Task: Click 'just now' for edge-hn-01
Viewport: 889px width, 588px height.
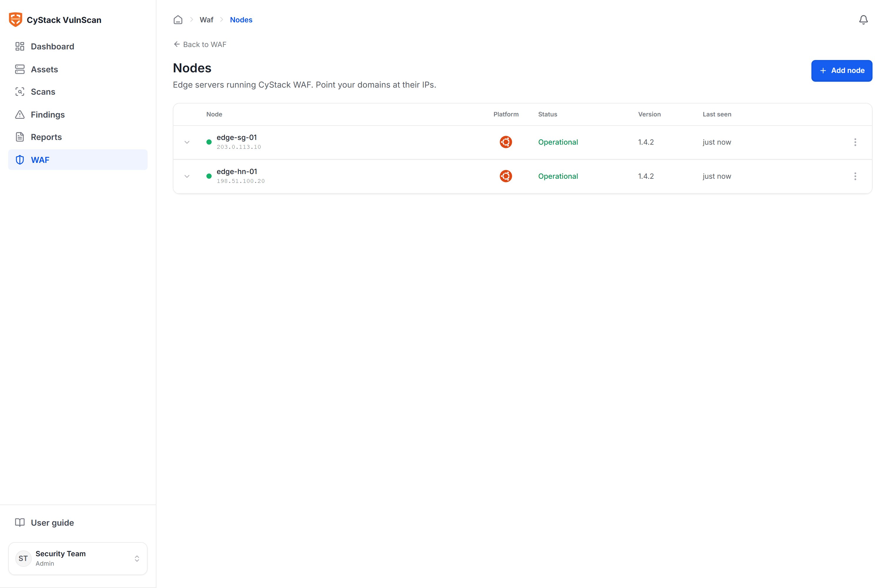Action: click(x=717, y=176)
